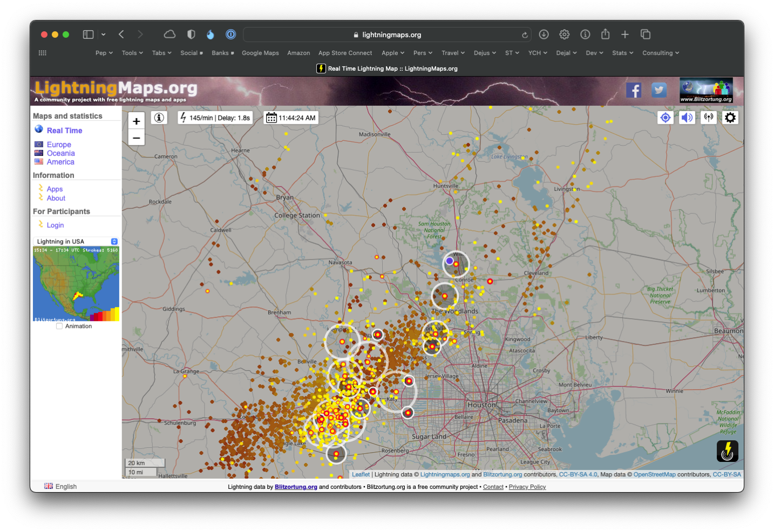Click the Login link
Viewport: 774px width, 532px height.
tap(55, 225)
